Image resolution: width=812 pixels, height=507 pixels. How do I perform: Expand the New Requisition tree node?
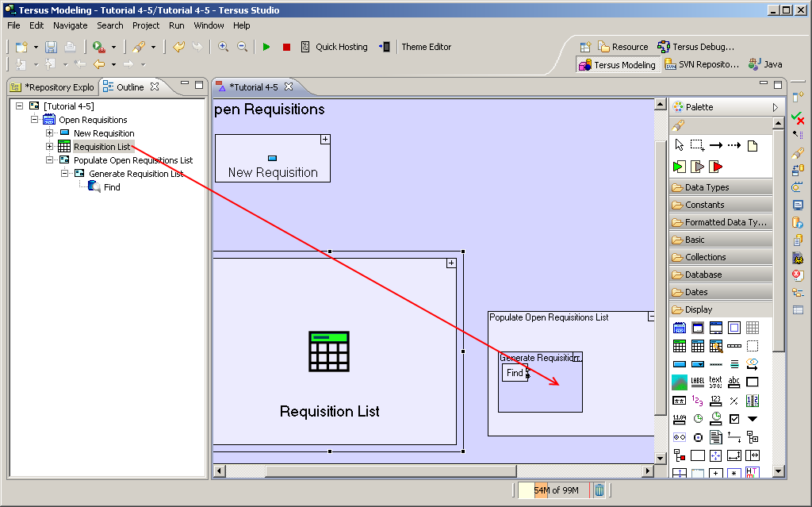click(50, 133)
